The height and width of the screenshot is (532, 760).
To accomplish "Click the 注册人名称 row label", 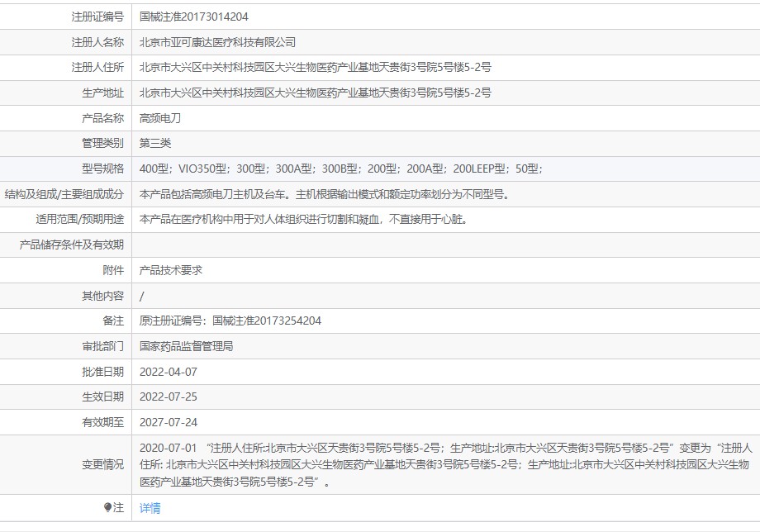I will click(98, 42).
